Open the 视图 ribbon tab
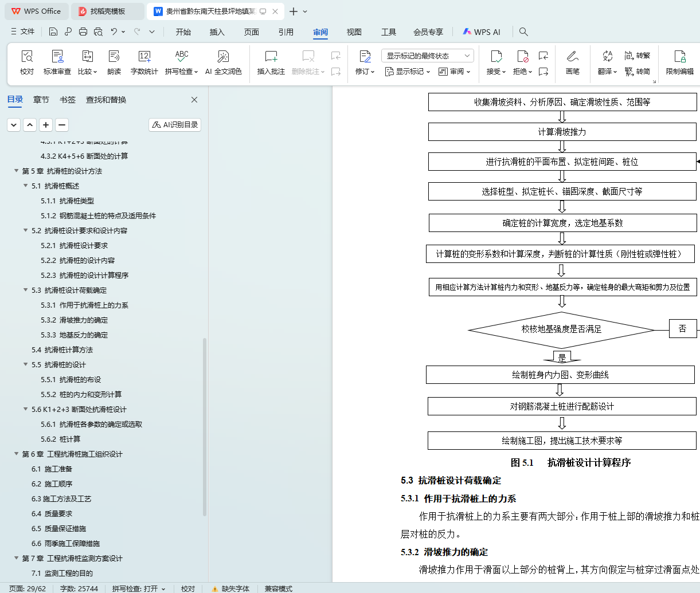 coord(354,32)
